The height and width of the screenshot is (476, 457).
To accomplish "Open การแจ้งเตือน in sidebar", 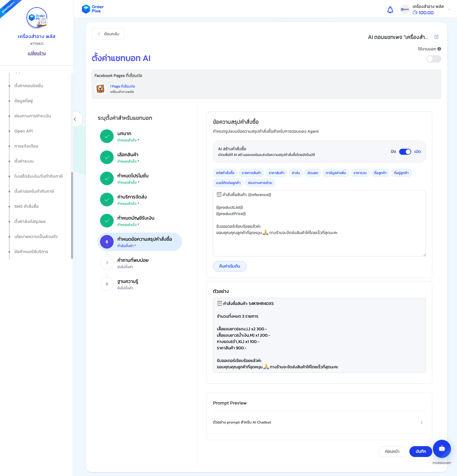I will click(x=26, y=146).
